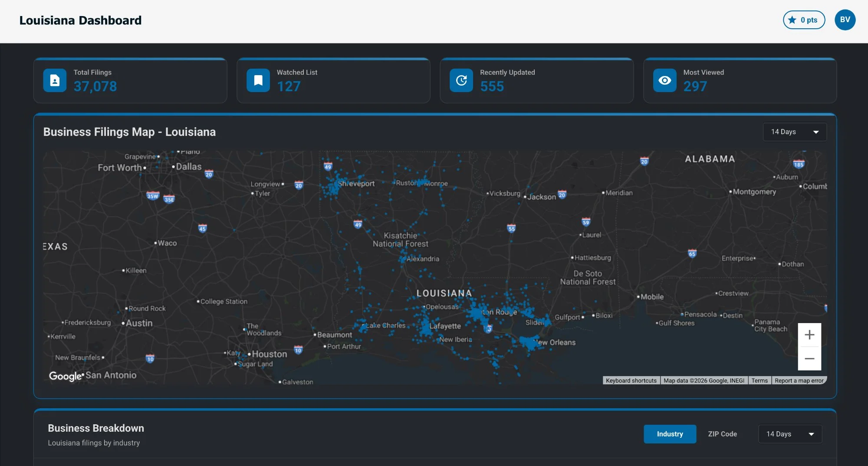Image resolution: width=868 pixels, height=466 pixels.
Task: Click the Google logo on map
Action: click(x=65, y=376)
